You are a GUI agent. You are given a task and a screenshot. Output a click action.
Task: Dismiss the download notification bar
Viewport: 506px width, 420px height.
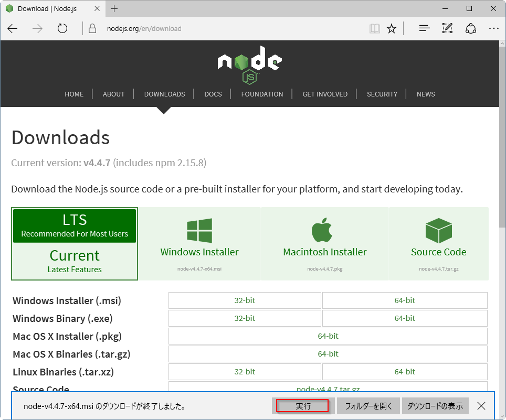481,406
